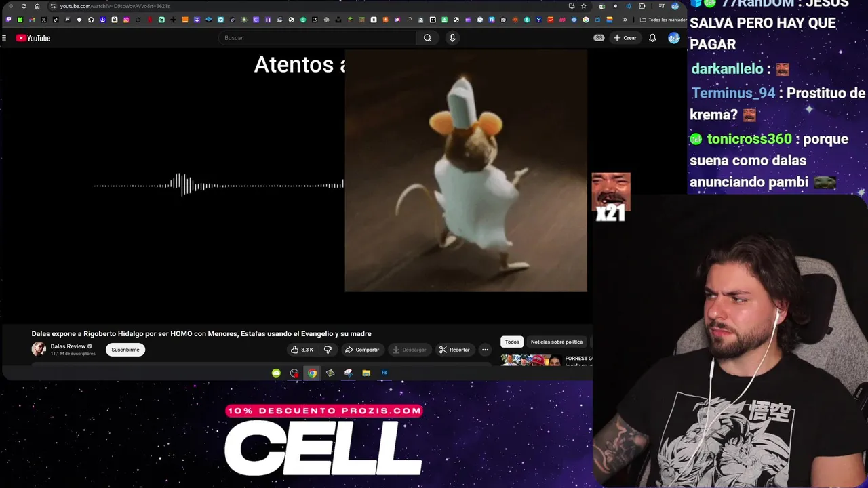
Task: Click the magnifier search button
Action: tap(427, 38)
